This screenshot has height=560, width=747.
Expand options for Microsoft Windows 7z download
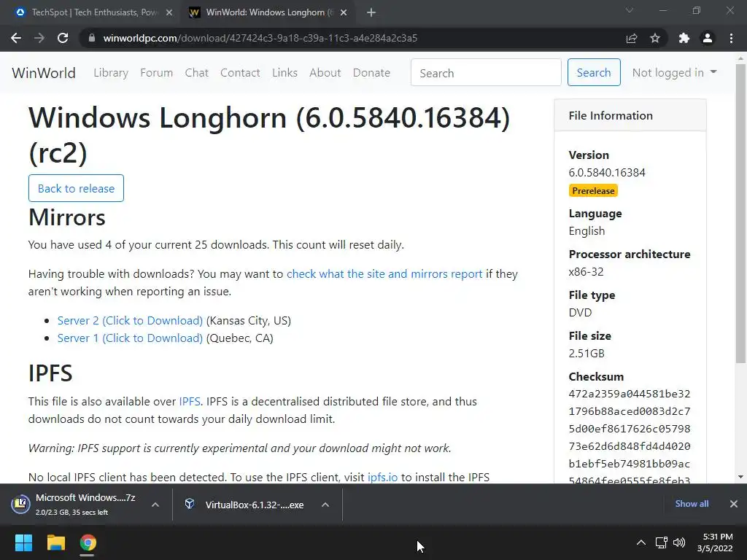point(155,505)
